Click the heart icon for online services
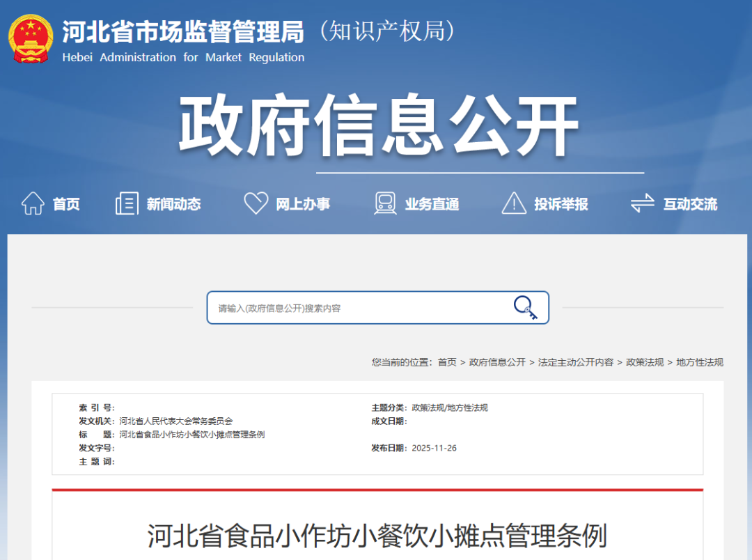Image resolution: width=752 pixels, height=560 pixels. pyautogui.click(x=256, y=203)
